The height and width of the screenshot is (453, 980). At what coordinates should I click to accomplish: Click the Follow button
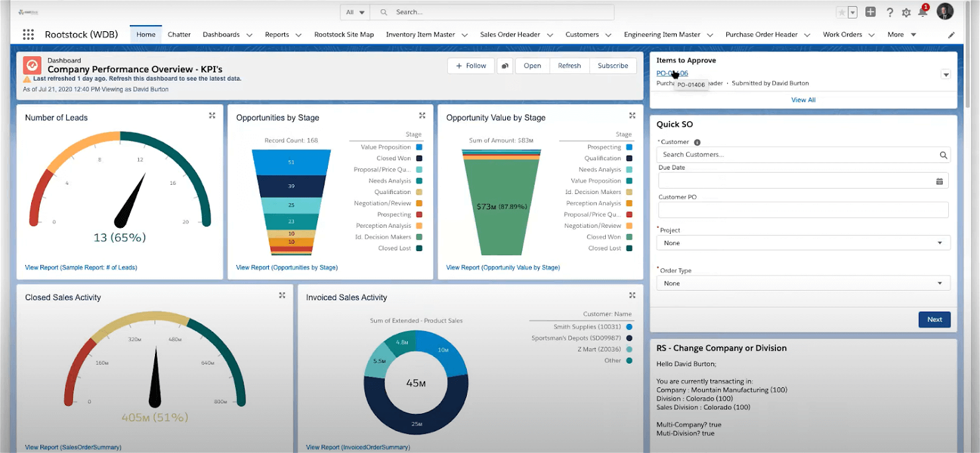coord(471,66)
